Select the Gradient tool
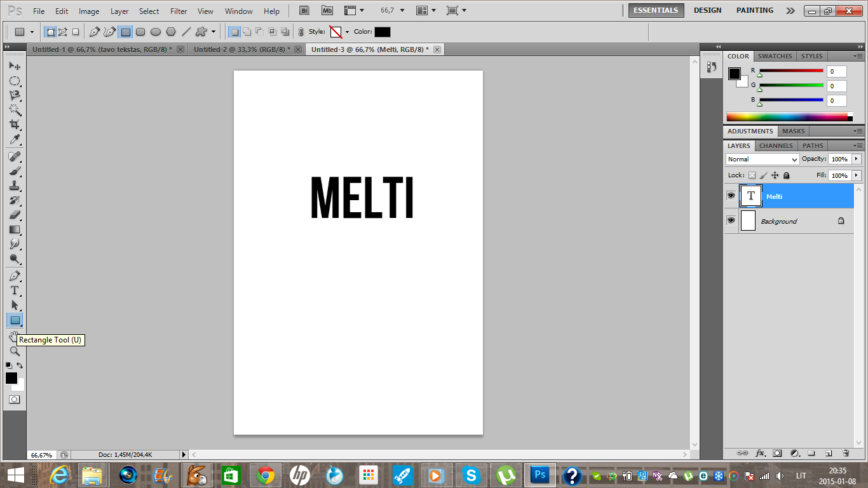 (15, 229)
